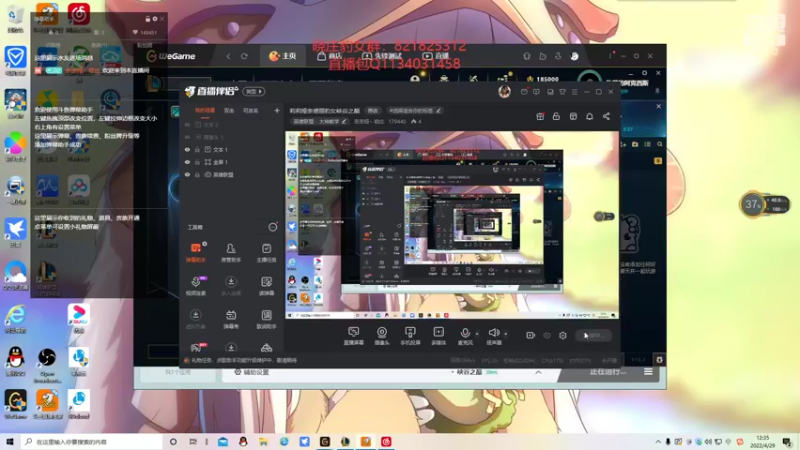Toggle visibility of the 摄像头 1 layer
This screenshot has width=800, height=450.
coord(187,137)
